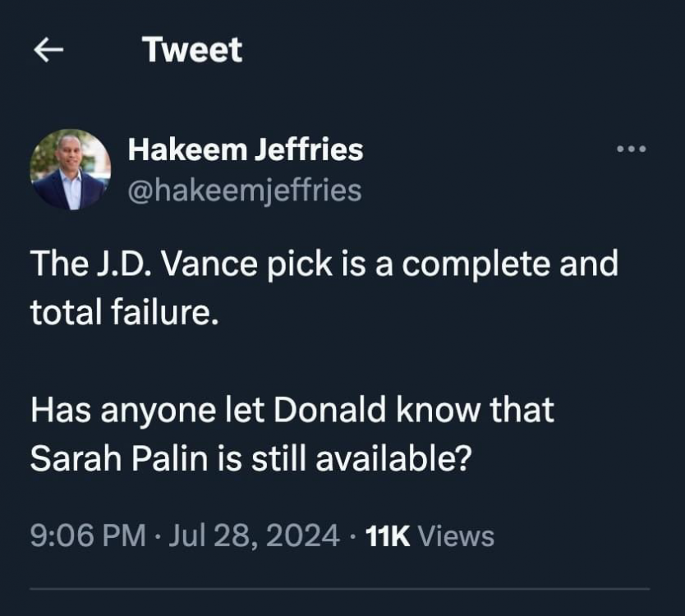This screenshot has height=616, width=685.
Task: Open the three-dot more options menu
Action: [x=632, y=149]
